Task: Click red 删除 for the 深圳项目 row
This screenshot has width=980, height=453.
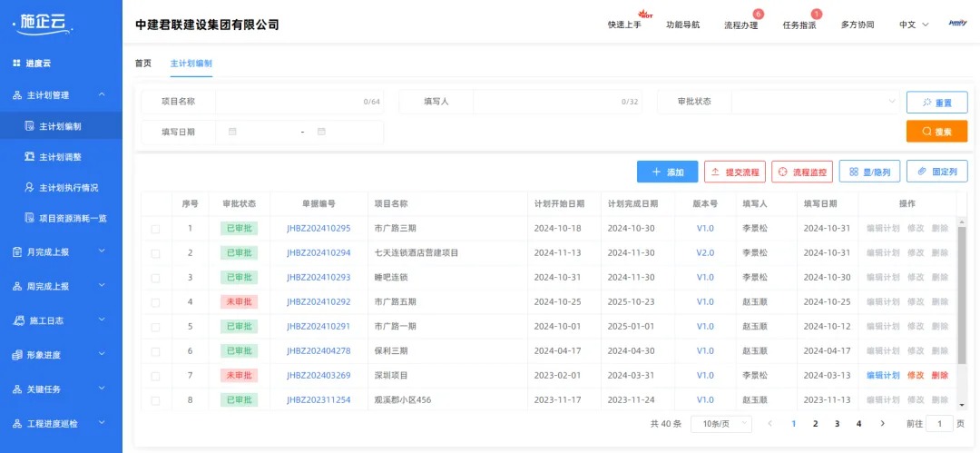Action: tap(940, 376)
